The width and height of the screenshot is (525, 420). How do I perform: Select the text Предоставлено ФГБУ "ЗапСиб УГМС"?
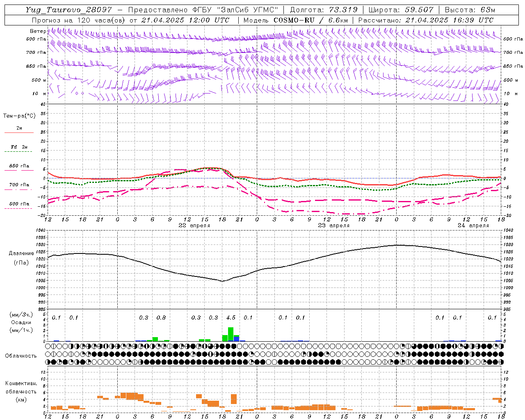[203, 10]
